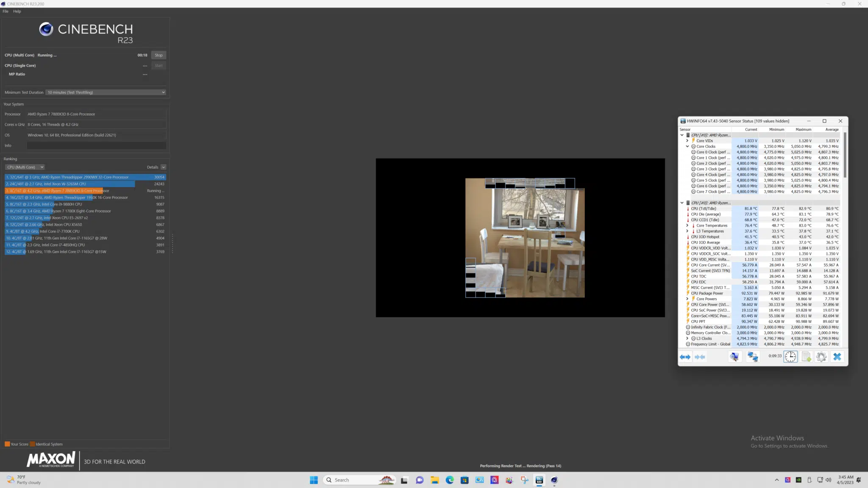Image resolution: width=868 pixels, height=488 pixels.
Task: Click Minimum column header in HWiNFO
Action: pyautogui.click(x=773, y=130)
